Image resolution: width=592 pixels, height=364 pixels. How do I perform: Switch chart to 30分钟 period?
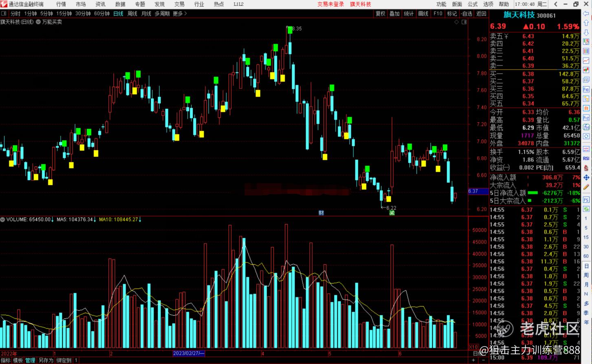[83, 14]
